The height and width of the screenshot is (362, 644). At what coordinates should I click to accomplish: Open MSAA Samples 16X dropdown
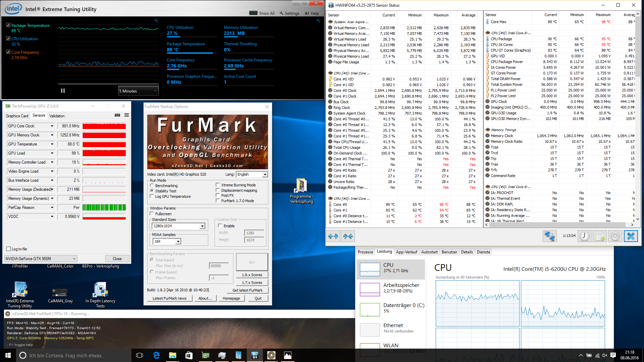click(178, 241)
